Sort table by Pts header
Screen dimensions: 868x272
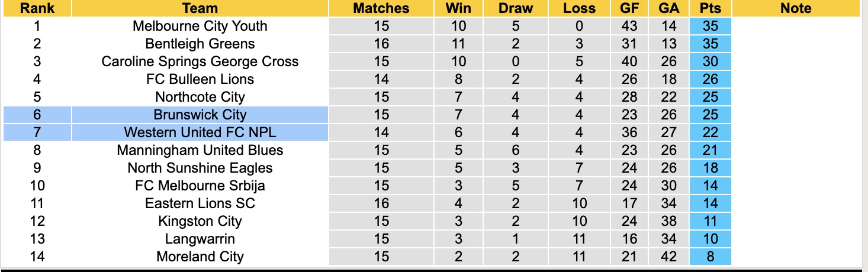(x=710, y=8)
